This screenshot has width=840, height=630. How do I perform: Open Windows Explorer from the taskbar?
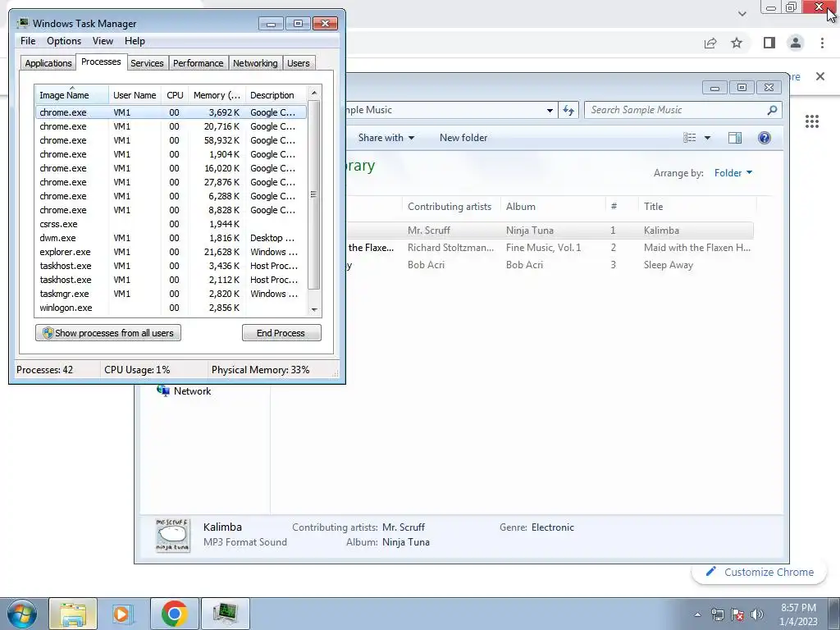73,614
